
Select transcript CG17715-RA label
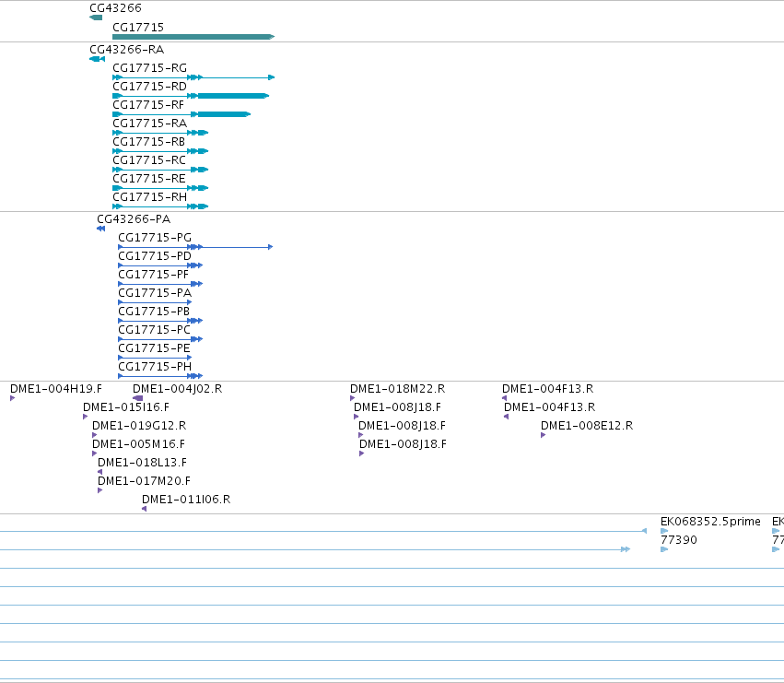click(x=149, y=124)
